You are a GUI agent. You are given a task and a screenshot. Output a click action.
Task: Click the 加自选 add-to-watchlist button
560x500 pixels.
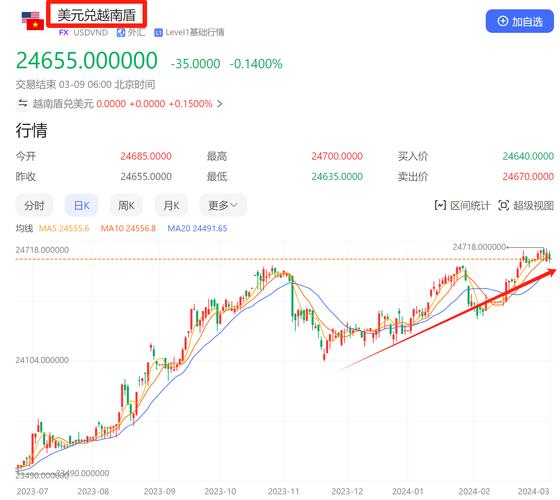pos(520,21)
